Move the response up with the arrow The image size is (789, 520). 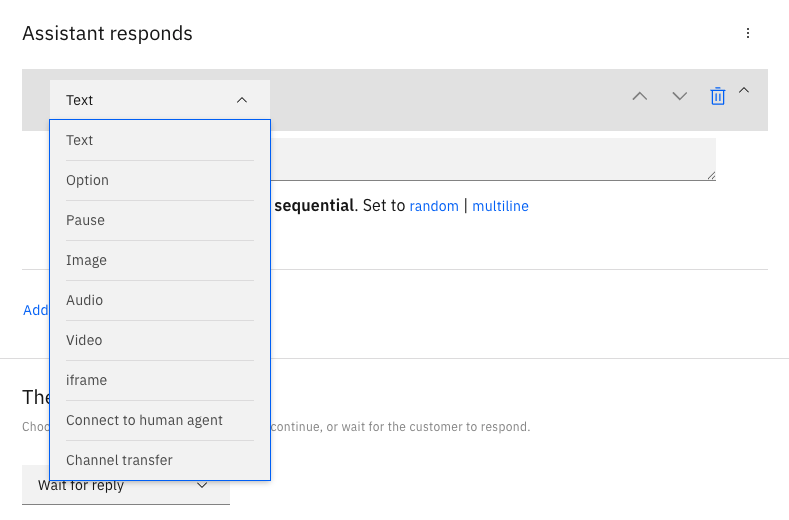pyautogui.click(x=640, y=96)
